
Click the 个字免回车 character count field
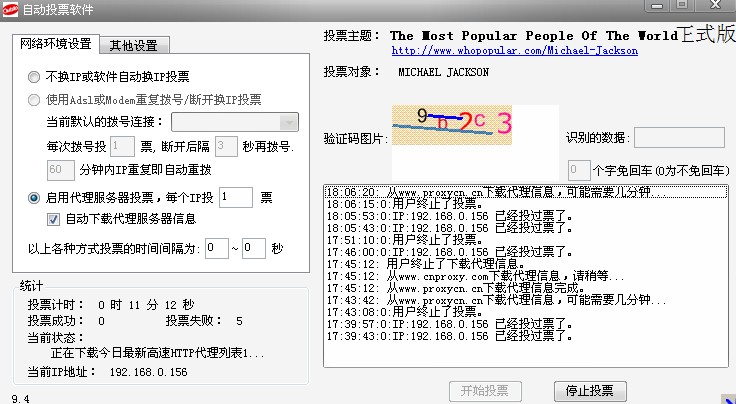(578, 170)
